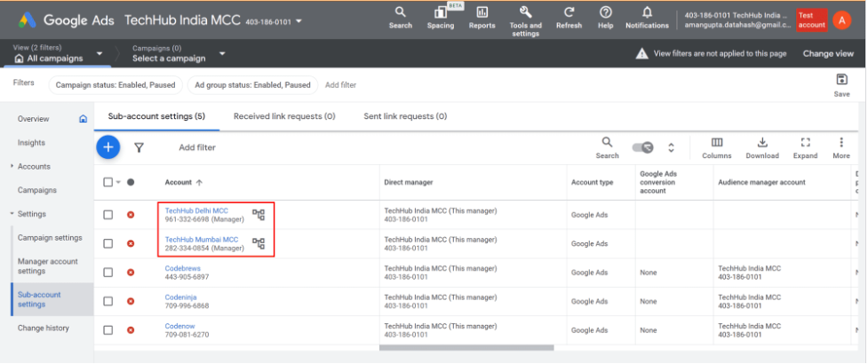Open the select-all checkbox dropdown arrow

[118, 183]
